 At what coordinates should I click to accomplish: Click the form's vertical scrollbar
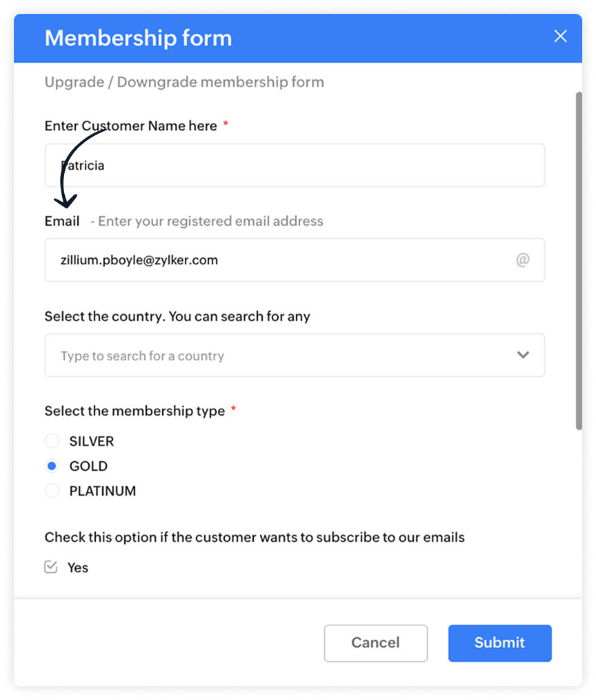[579, 261]
